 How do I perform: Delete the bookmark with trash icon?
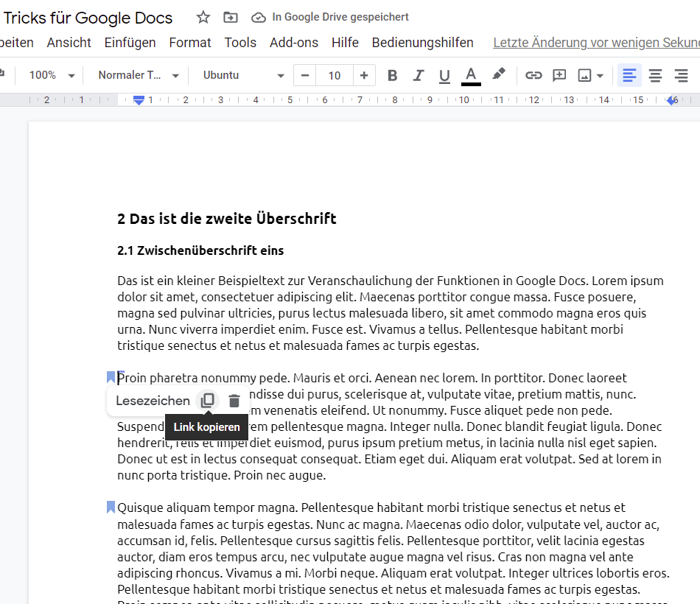[x=234, y=401]
